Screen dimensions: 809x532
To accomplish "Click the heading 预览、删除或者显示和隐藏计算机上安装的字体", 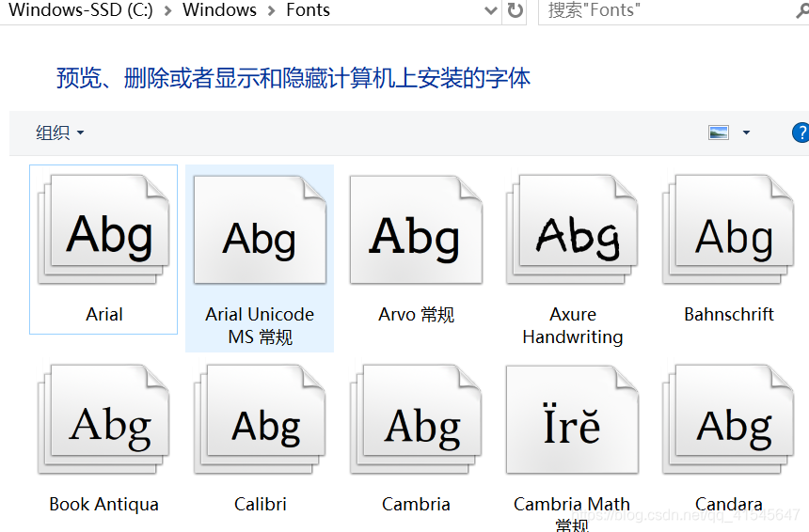I will coord(293,78).
